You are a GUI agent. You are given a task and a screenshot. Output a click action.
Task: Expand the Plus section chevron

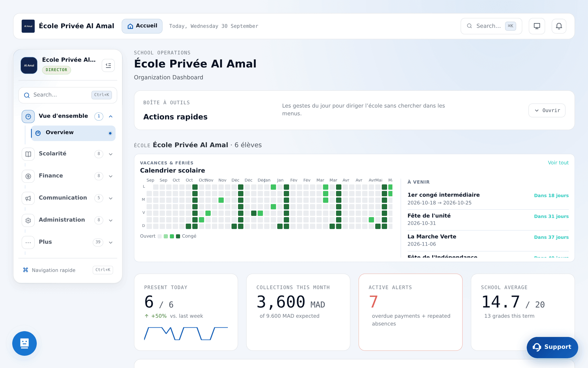pyautogui.click(x=111, y=242)
